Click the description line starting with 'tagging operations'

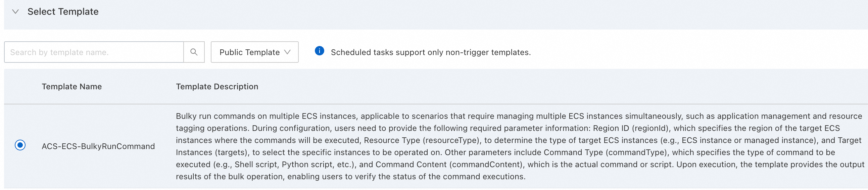[x=508, y=128]
